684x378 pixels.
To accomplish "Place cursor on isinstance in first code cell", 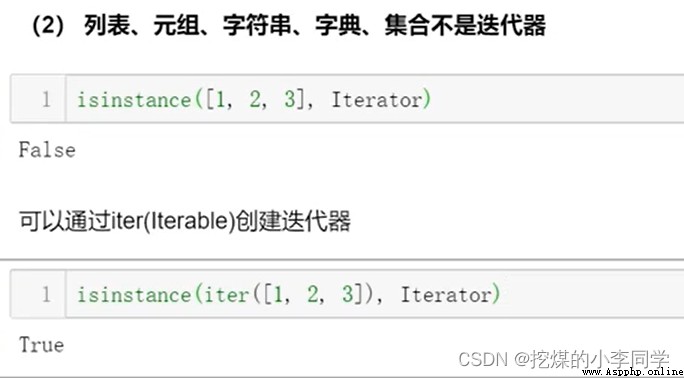I will pos(134,100).
